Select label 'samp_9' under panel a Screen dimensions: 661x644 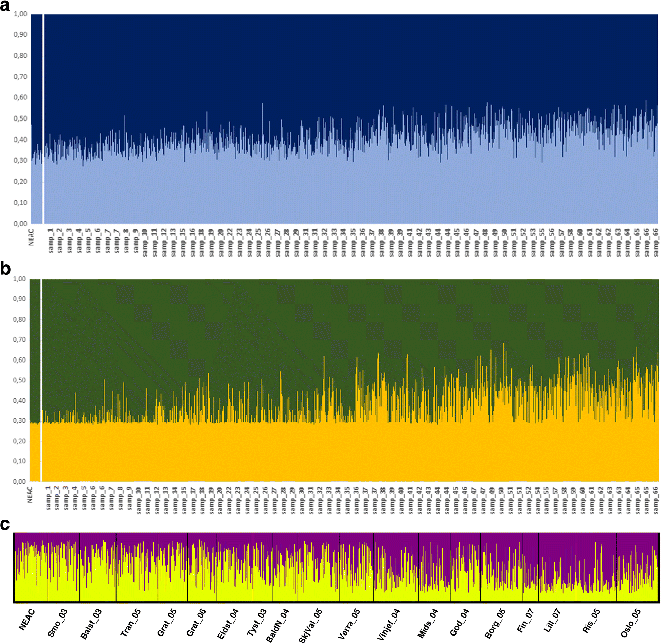point(136,241)
